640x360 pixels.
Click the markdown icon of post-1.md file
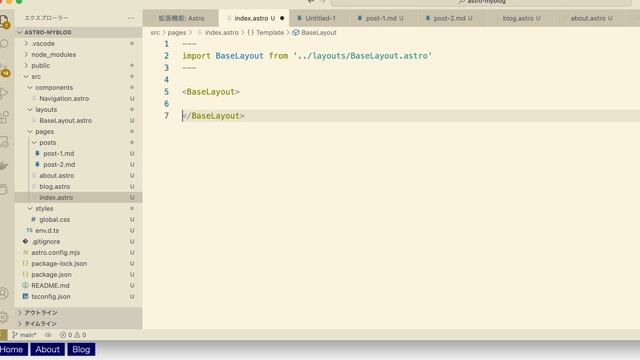point(37,153)
